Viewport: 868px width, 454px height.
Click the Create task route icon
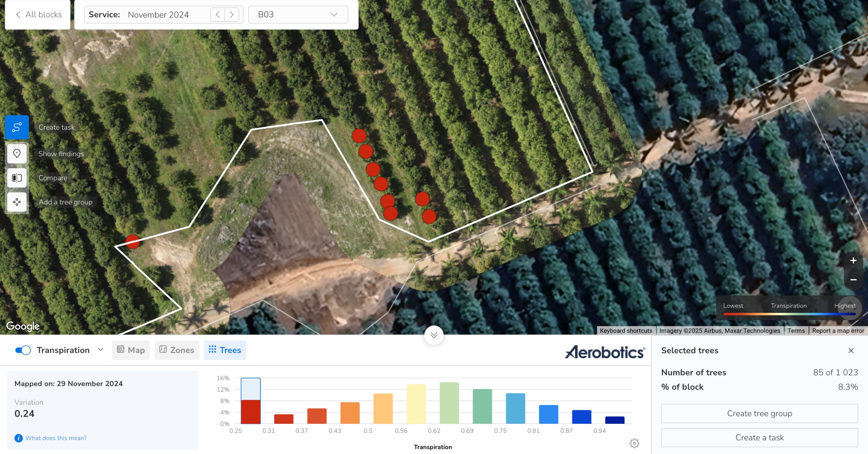pos(17,127)
